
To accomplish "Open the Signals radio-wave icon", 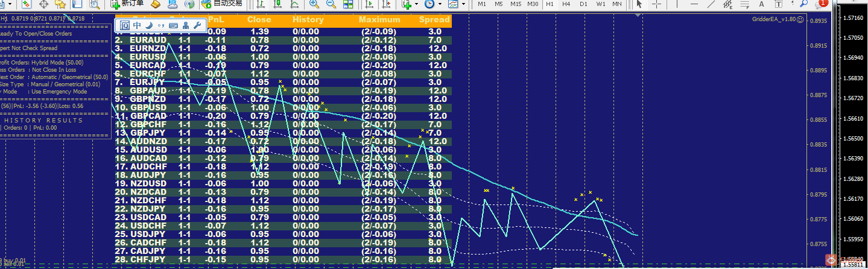I will [x=189, y=4].
